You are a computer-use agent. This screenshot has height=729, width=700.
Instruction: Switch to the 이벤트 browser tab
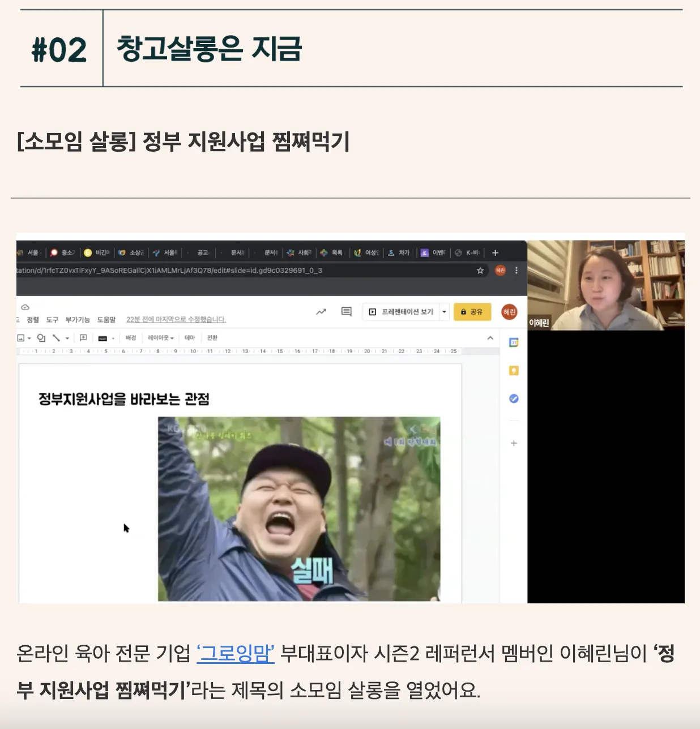(x=434, y=252)
